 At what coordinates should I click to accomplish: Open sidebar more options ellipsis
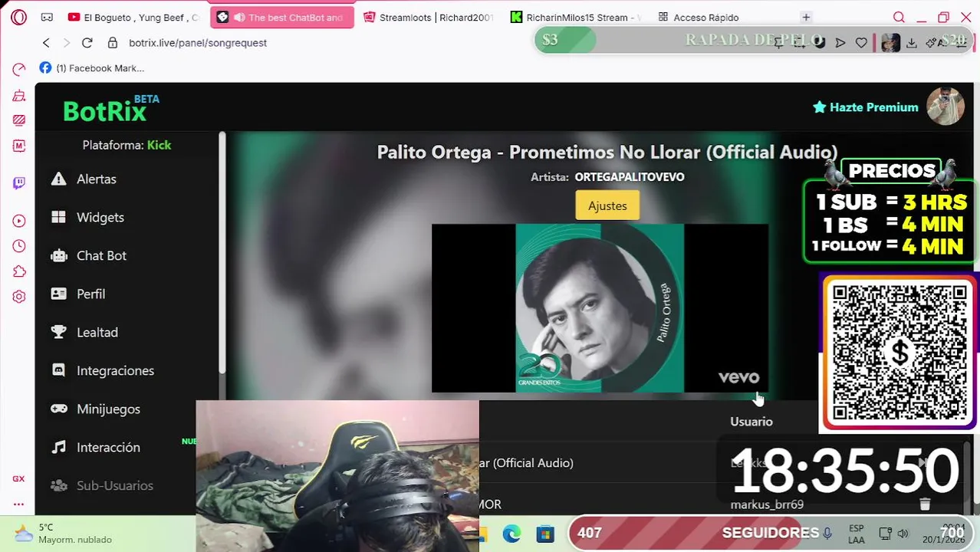click(x=18, y=504)
